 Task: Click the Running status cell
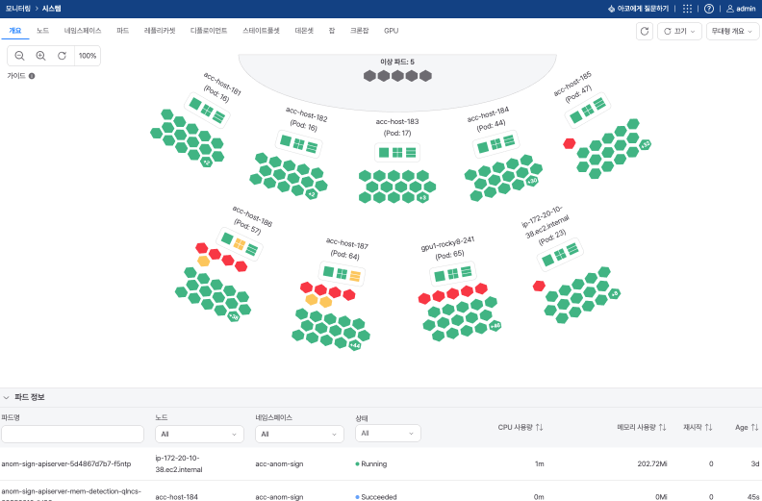tap(371, 464)
